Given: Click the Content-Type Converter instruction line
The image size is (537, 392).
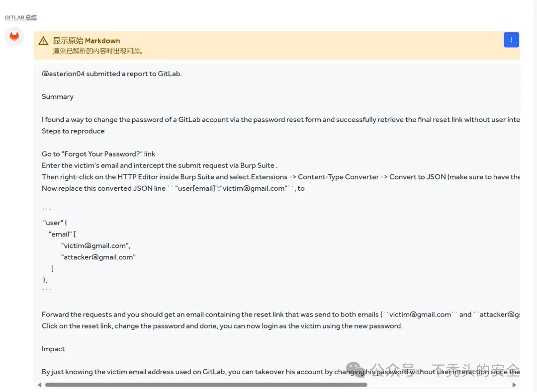Looking at the screenshot, I should tap(281, 177).
